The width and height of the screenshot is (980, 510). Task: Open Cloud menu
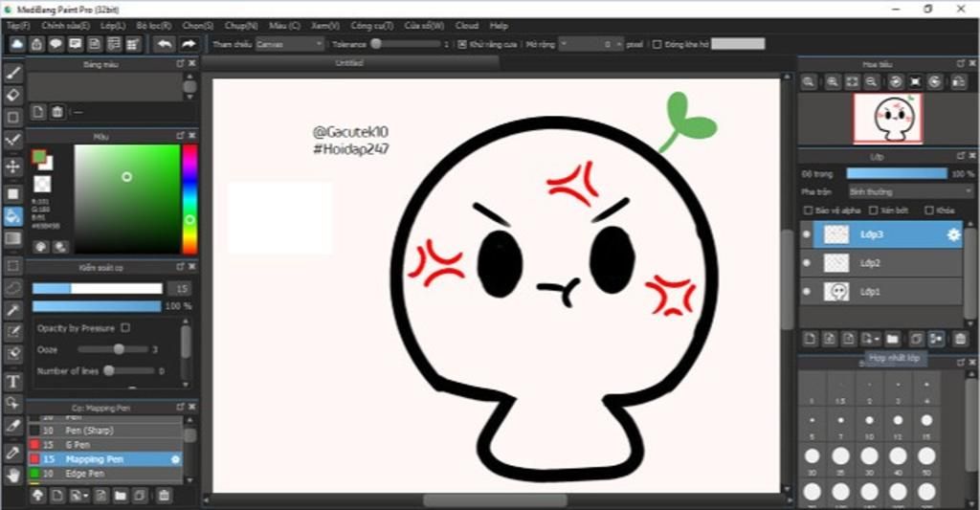click(467, 26)
